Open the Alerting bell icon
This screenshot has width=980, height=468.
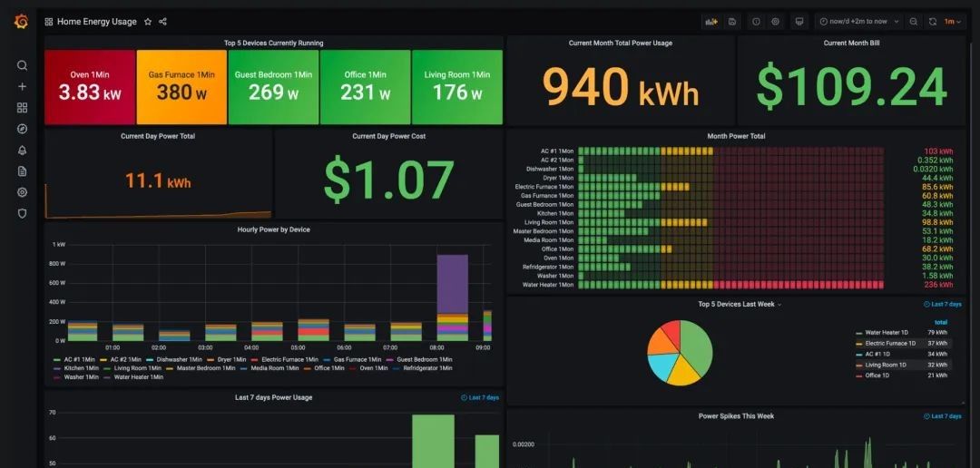(22, 150)
